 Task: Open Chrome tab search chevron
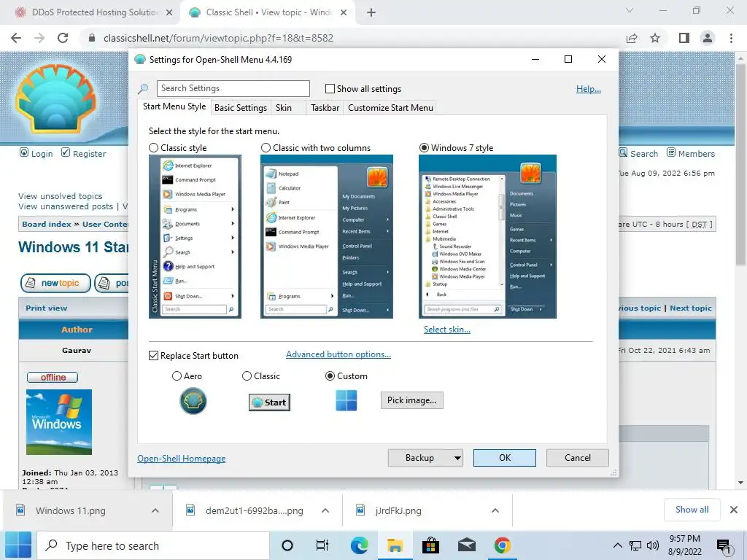(630, 10)
